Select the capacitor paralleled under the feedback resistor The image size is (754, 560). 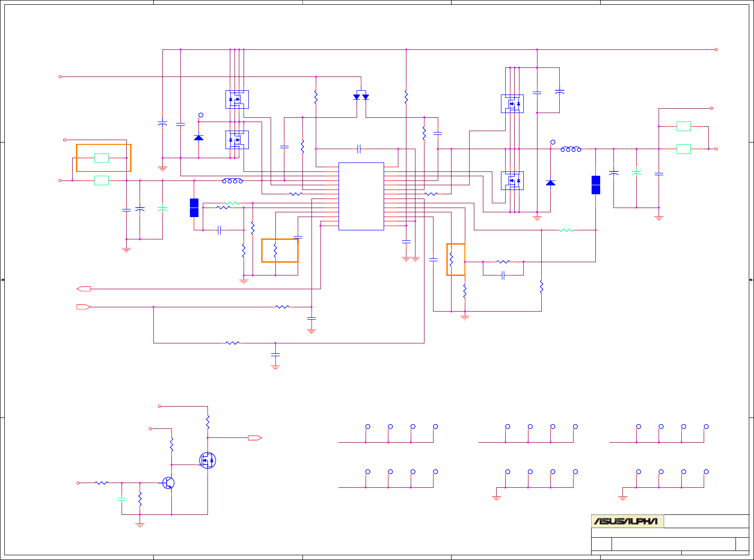point(503,275)
